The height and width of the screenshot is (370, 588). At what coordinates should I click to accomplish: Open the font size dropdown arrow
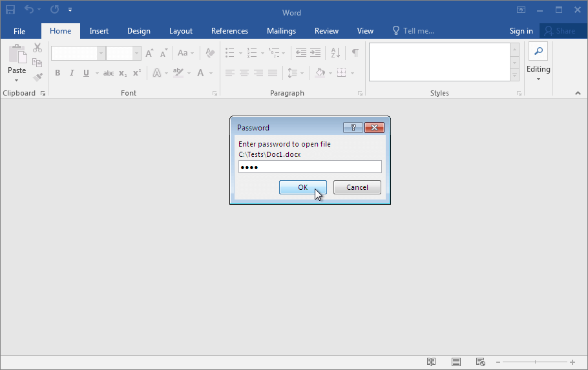(x=137, y=53)
